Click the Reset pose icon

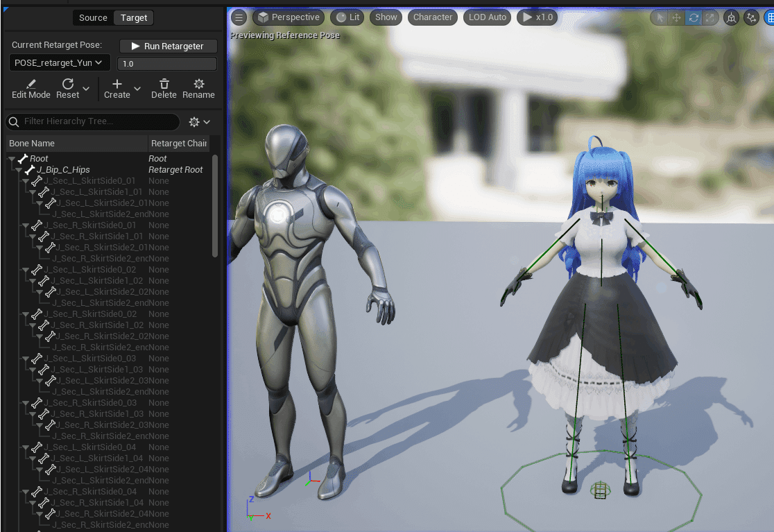click(x=67, y=84)
